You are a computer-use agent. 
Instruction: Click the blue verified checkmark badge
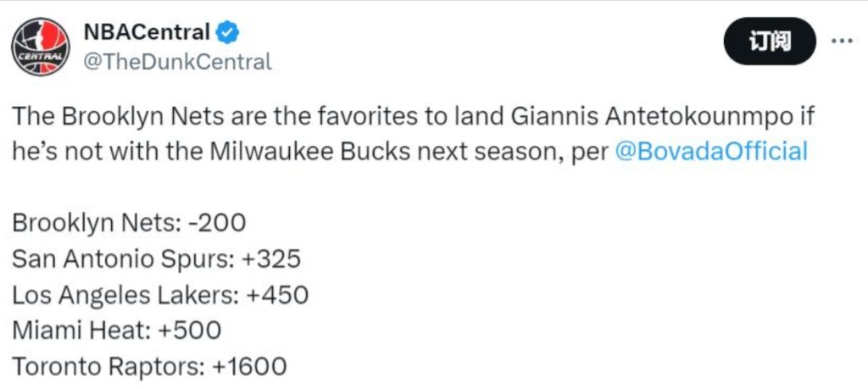(x=228, y=33)
